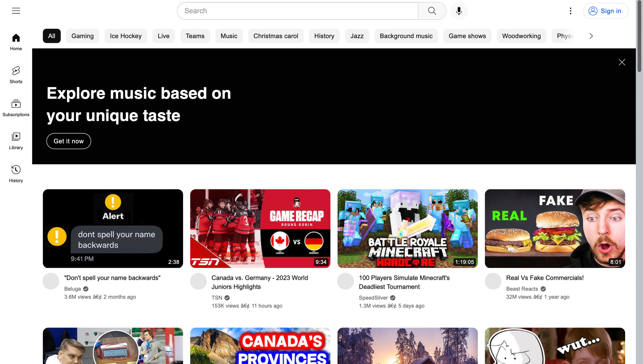The height and width of the screenshot is (364, 643).
Task: Choose the Background music chip
Action: [406, 36]
